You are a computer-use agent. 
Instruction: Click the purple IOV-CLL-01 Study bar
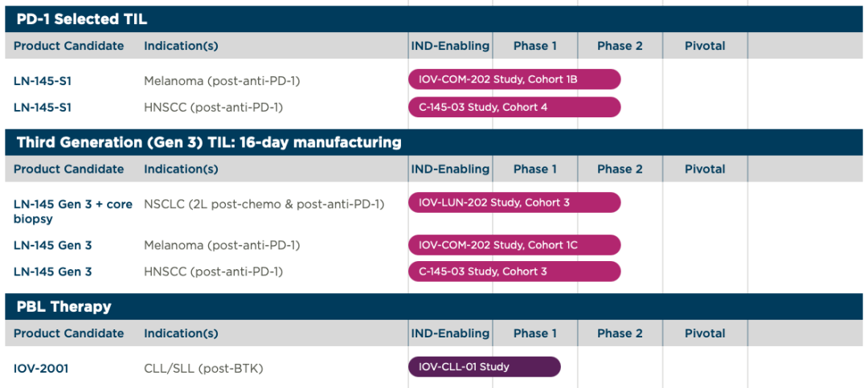click(484, 367)
